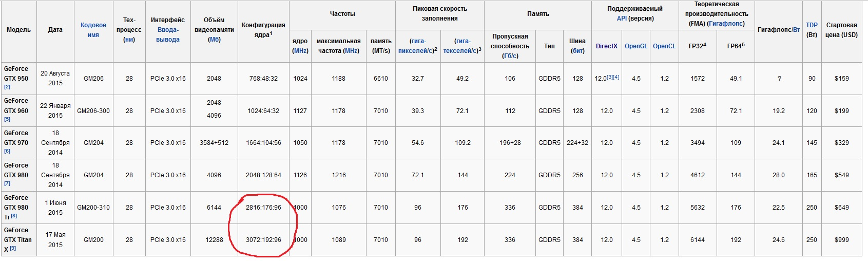The image size is (868, 261).
Task: Click the date 1 Июня 2015
Action: pyautogui.click(x=55, y=208)
